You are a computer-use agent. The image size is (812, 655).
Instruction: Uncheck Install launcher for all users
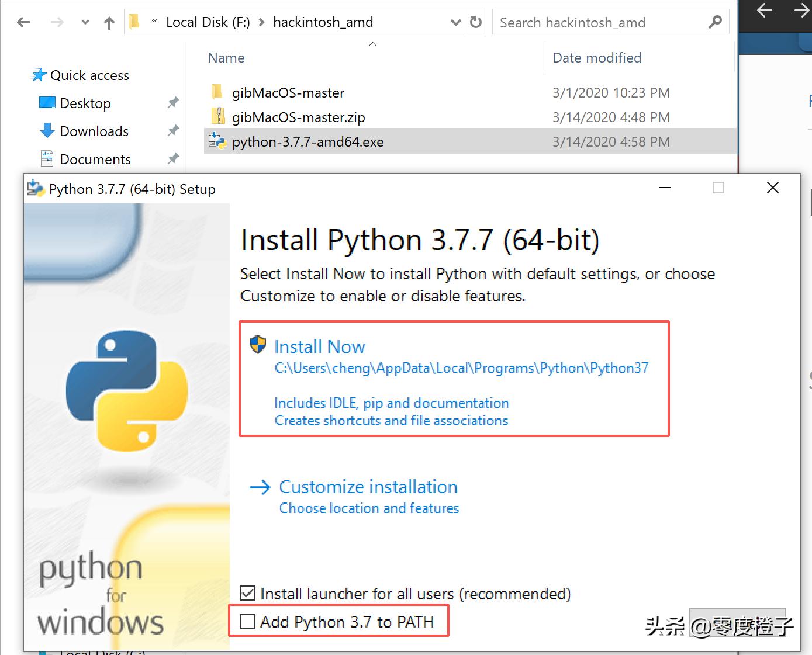point(248,594)
